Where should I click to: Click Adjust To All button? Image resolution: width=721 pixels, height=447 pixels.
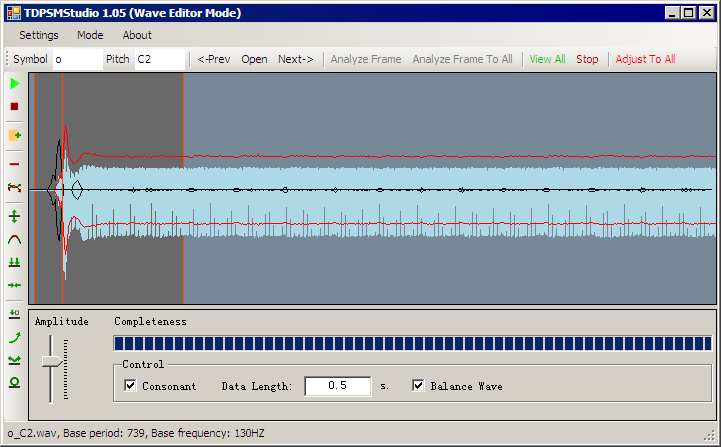[645, 59]
